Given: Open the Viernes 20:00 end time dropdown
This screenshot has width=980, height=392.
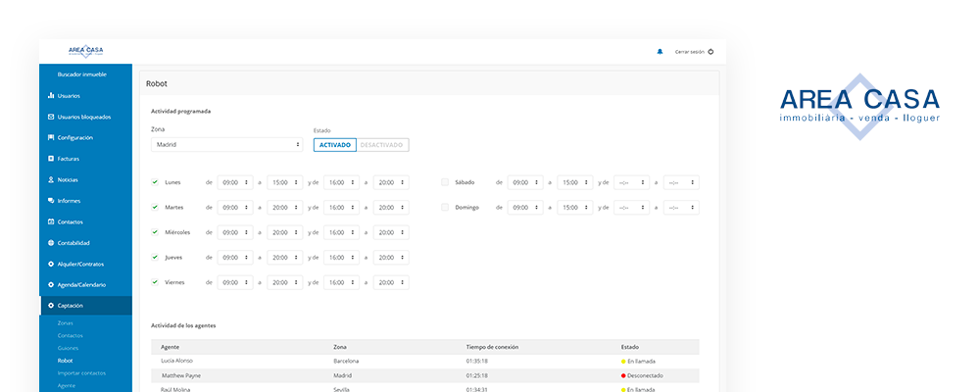Looking at the screenshot, I should 390,283.
